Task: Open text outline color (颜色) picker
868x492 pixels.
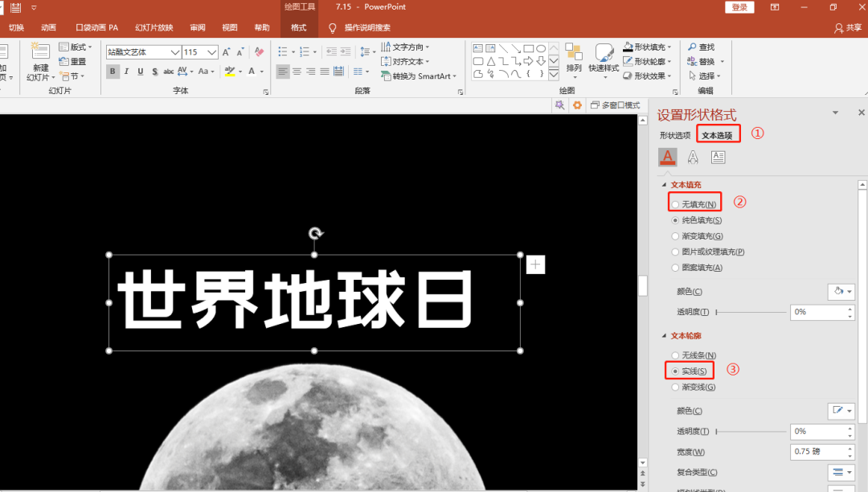Action: [841, 411]
